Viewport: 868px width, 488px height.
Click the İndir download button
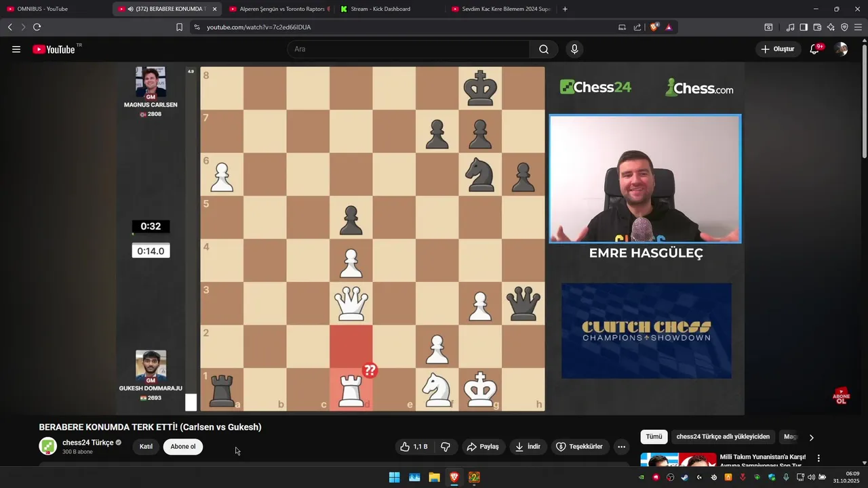click(x=528, y=447)
